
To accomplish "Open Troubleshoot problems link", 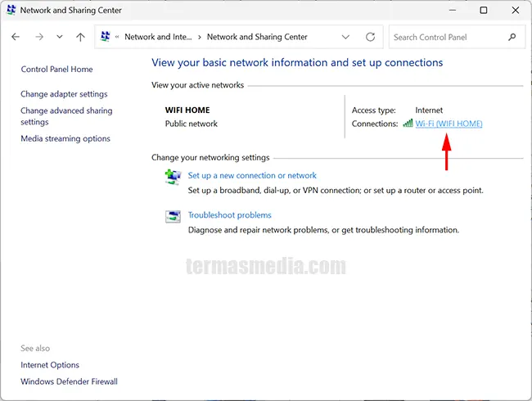I will click(x=230, y=215).
